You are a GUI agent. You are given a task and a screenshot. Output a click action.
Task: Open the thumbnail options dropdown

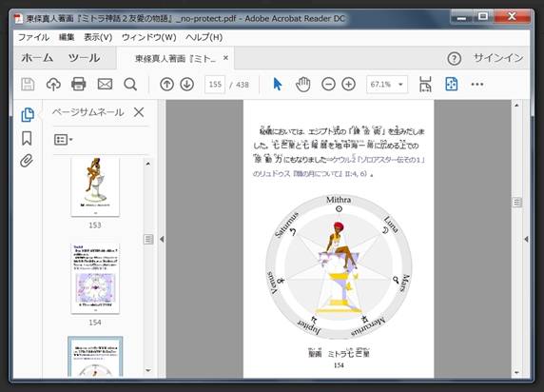(x=63, y=140)
